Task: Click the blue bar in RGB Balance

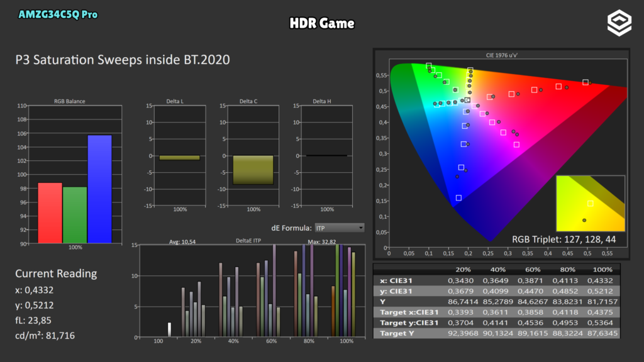Action: [100, 189]
